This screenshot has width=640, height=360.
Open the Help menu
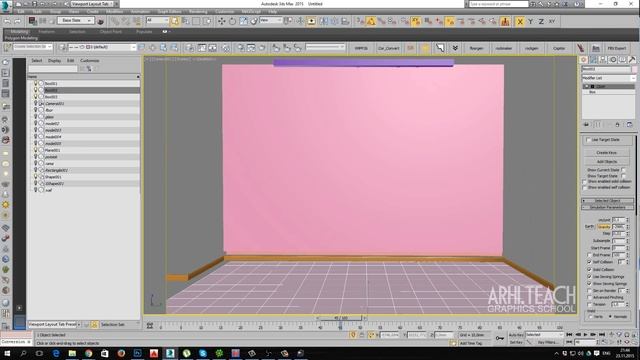coord(272,12)
